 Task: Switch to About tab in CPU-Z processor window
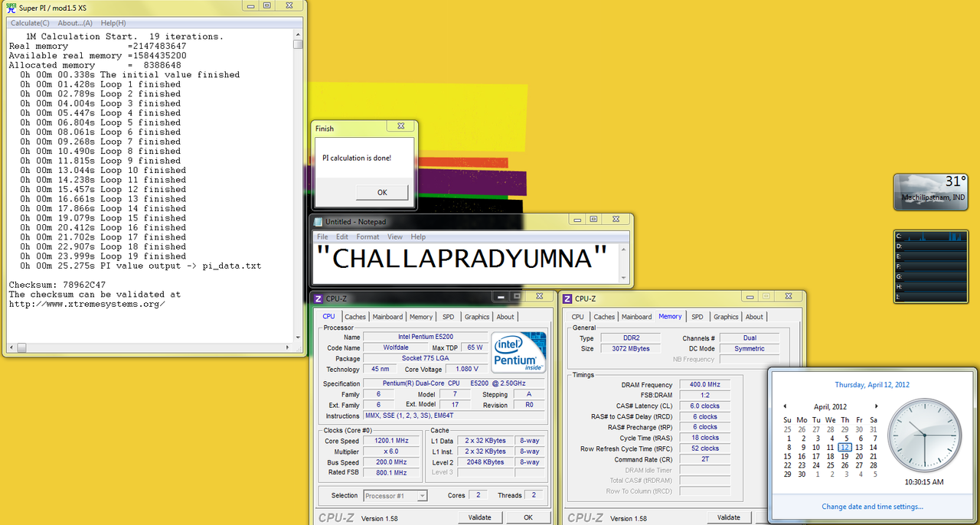[x=505, y=317]
